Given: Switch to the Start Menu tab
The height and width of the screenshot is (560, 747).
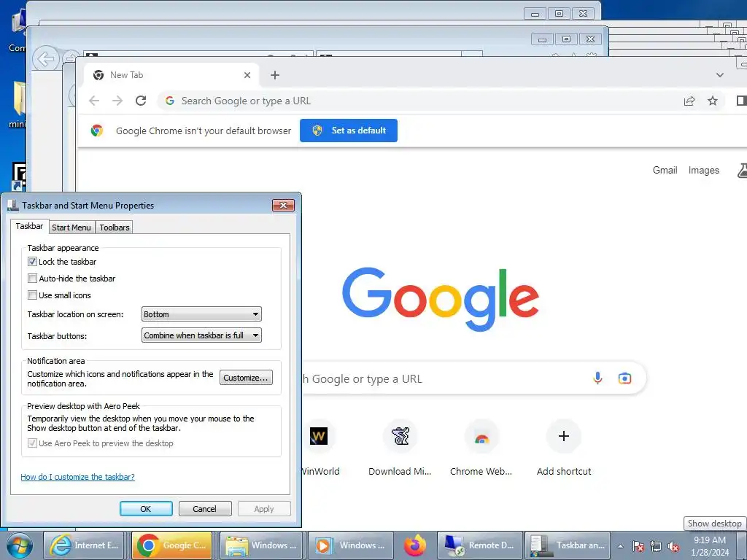Looking at the screenshot, I should pos(71,227).
